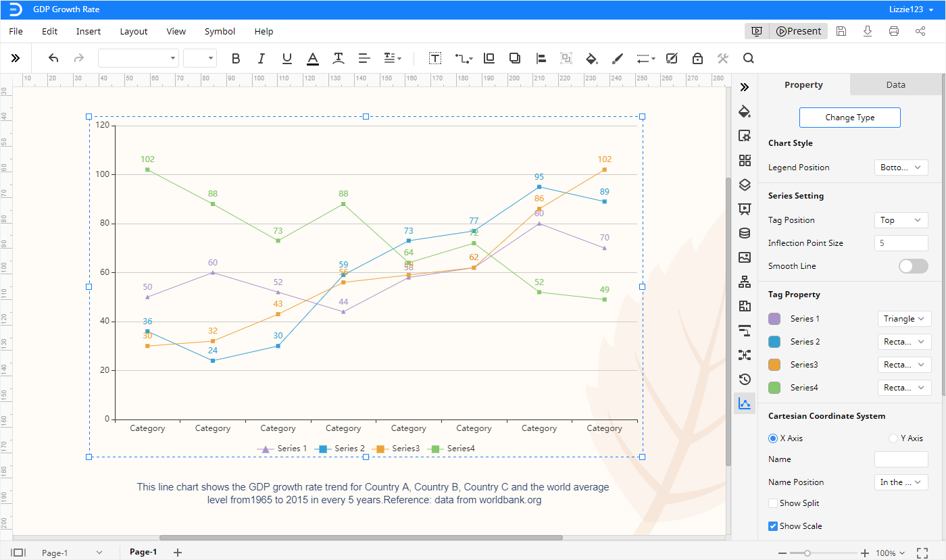Click the Series3 orange color swatch
Viewport: 946px width, 560px height.
pyautogui.click(x=774, y=365)
